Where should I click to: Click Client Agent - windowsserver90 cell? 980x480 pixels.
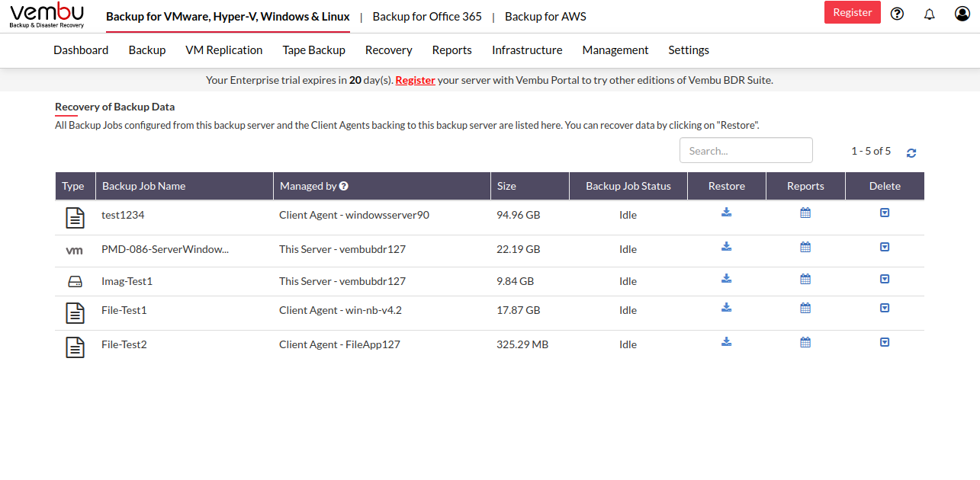point(354,215)
